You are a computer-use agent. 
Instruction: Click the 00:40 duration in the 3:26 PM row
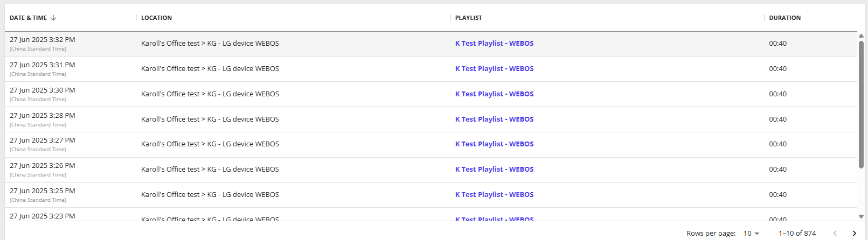(777, 169)
